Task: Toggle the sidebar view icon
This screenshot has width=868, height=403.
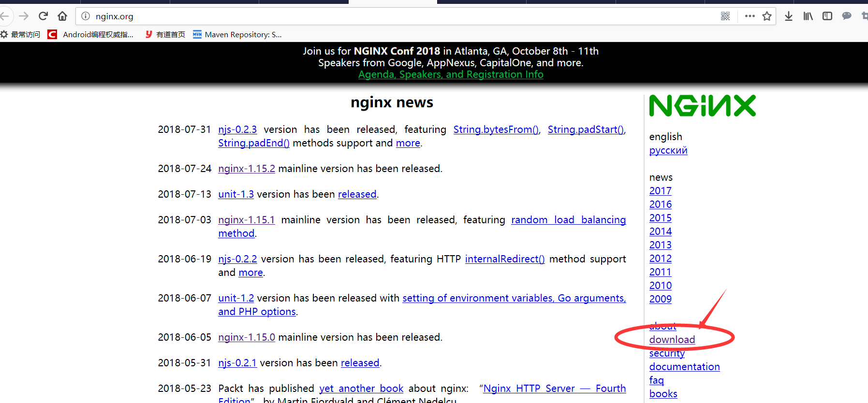Action: (827, 16)
